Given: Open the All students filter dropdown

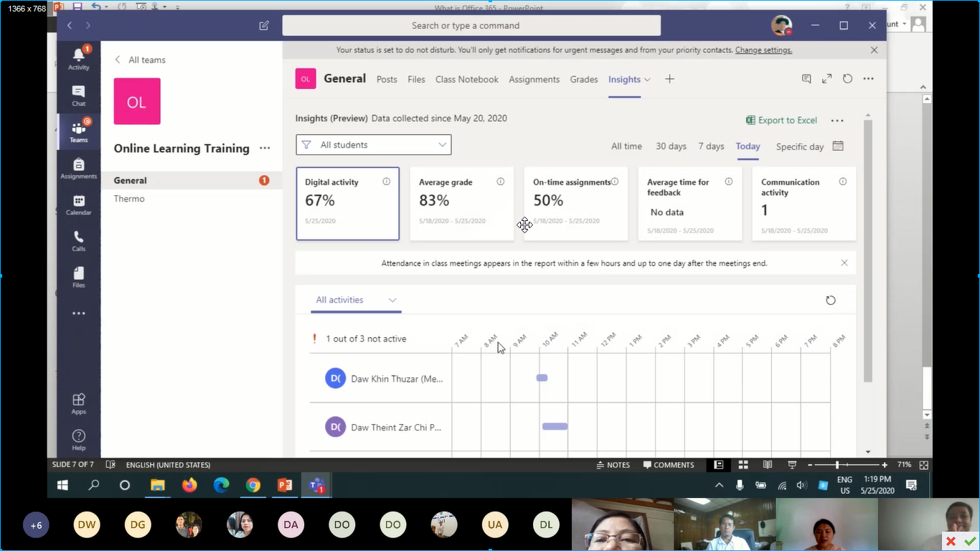Looking at the screenshot, I should [x=374, y=145].
